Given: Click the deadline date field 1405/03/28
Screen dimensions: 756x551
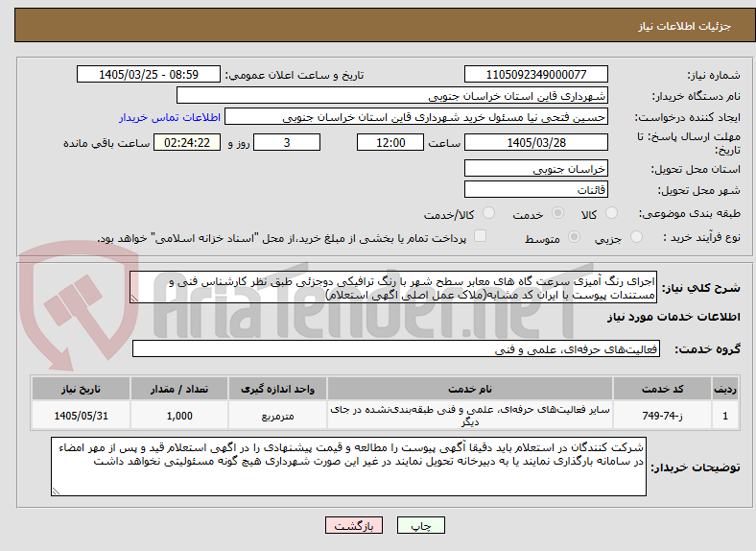Looking at the screenshot, I should [x=535, y=142].
